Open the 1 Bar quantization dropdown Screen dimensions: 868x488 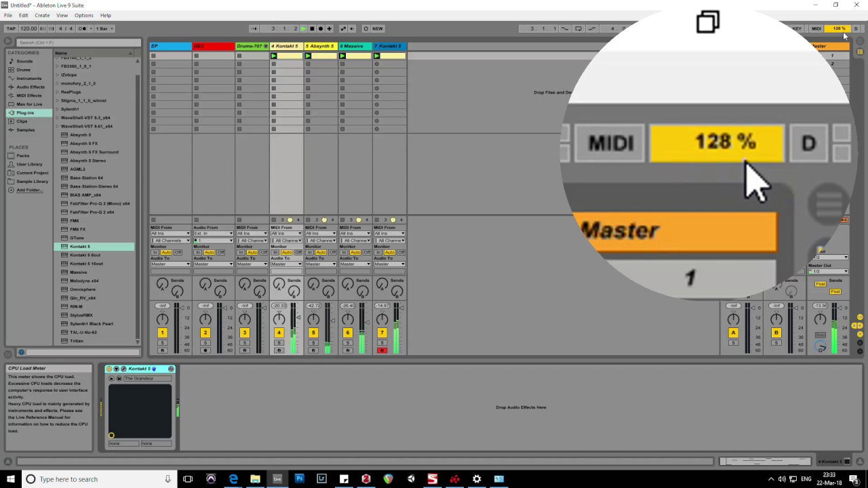tap(104, 28)
